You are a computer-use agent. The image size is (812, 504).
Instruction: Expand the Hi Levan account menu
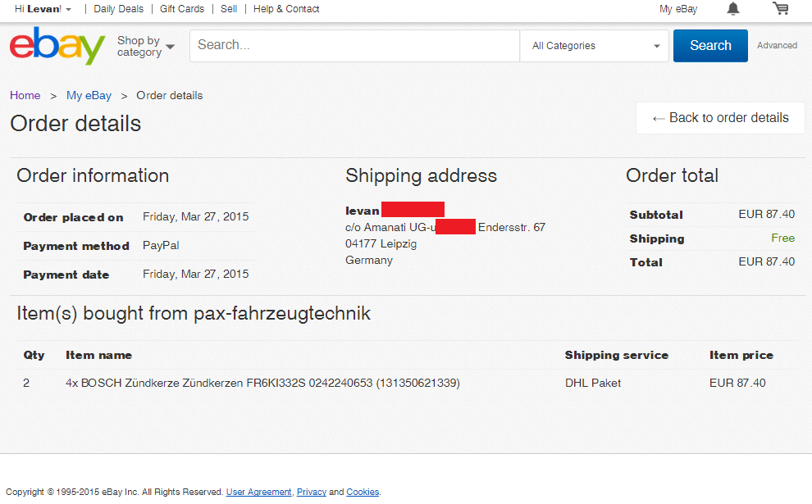pyautogui.click(x=43, y=9)
